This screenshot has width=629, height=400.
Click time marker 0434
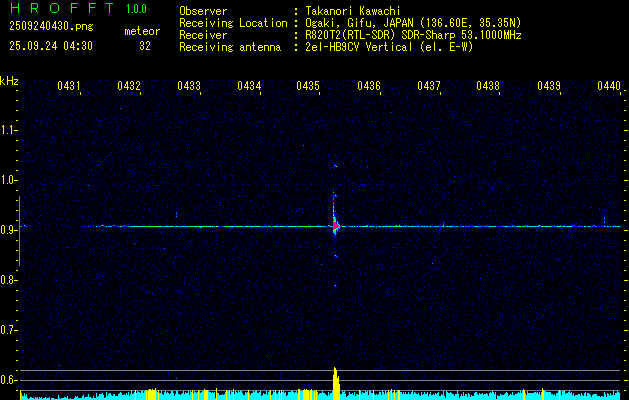pos(249,86)
